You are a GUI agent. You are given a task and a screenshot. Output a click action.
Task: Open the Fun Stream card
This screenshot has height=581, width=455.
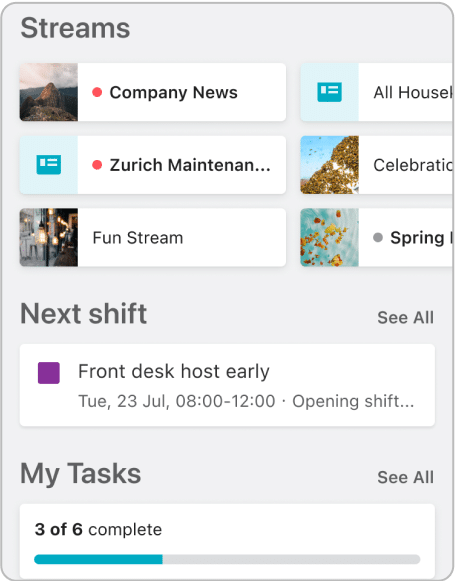click(x=153, y=237)
